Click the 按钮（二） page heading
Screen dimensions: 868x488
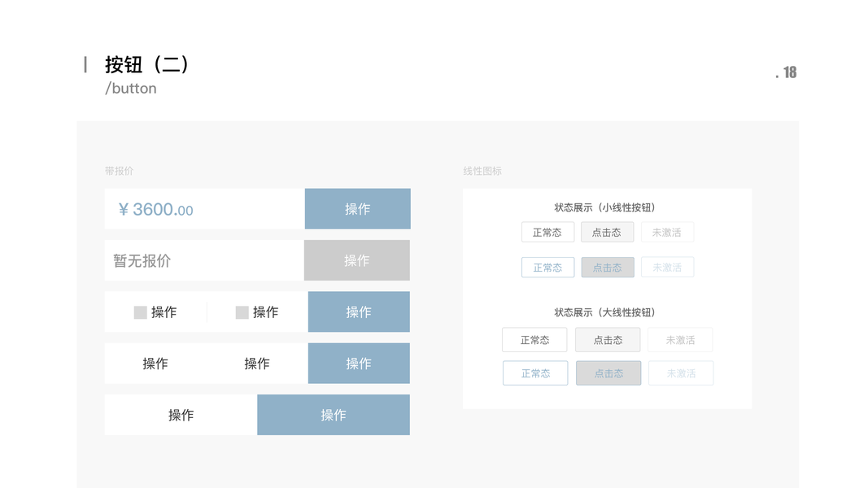(x=147, y=64)
